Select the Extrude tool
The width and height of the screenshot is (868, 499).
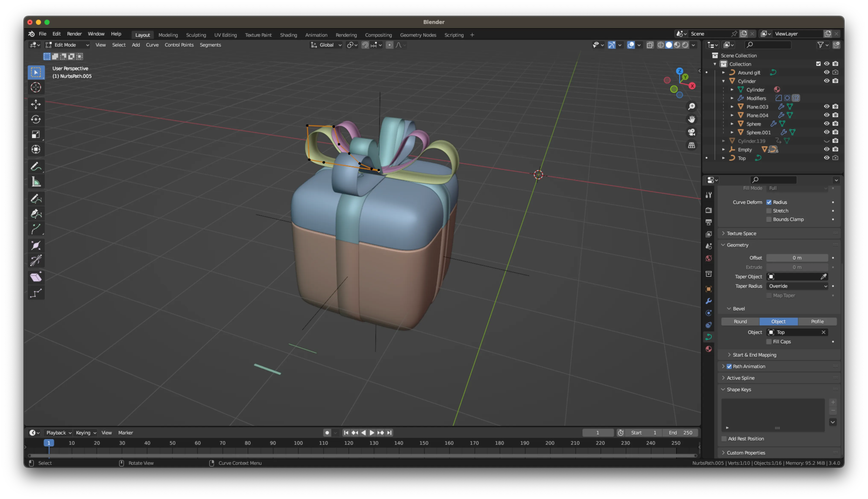pos(36,229)
